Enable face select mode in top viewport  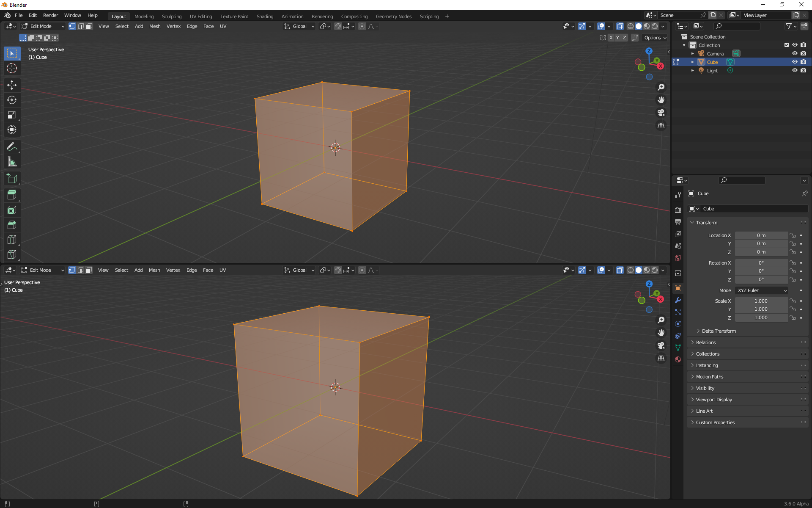click(89, 26)
